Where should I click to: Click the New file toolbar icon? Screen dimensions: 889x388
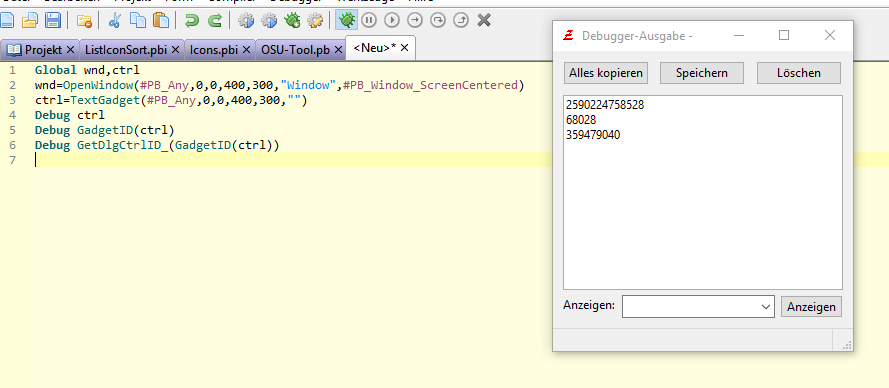tap(6, 20)
